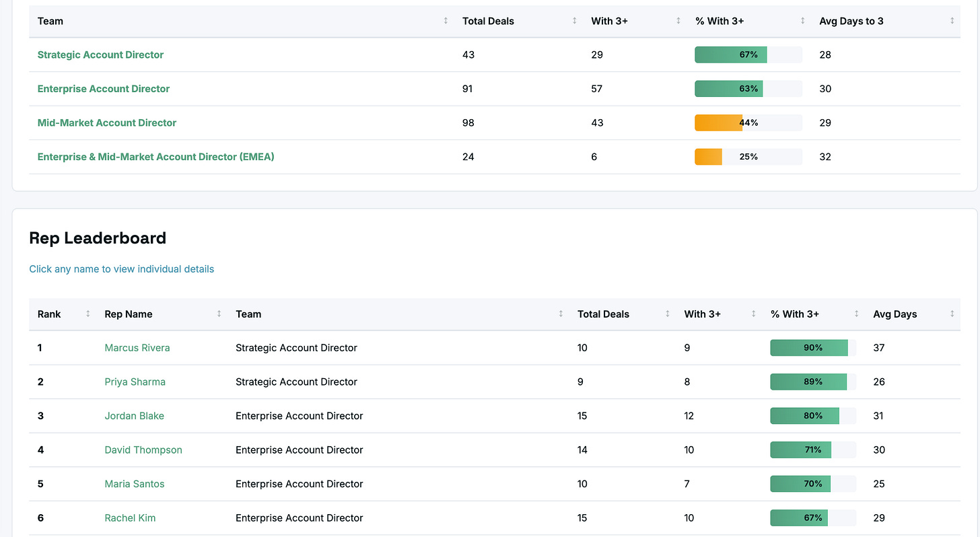Click the 63% bar for Enterprise Account Director
The image size is (980, 537).
748,89
